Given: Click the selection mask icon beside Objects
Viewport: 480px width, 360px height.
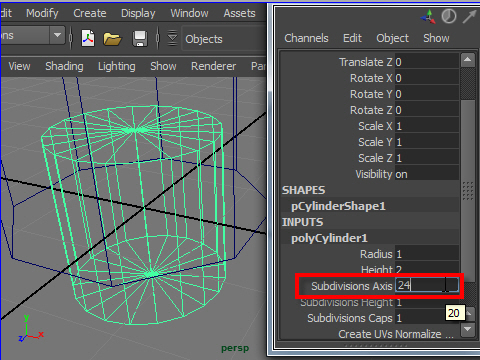Looking at the screenshot, I should (x=172, y=38).
